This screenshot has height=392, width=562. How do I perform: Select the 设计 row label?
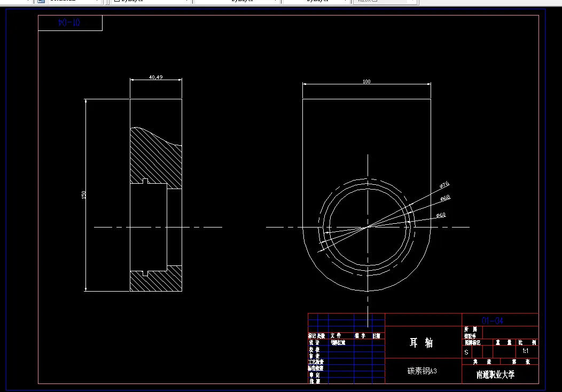pos(314,342)
